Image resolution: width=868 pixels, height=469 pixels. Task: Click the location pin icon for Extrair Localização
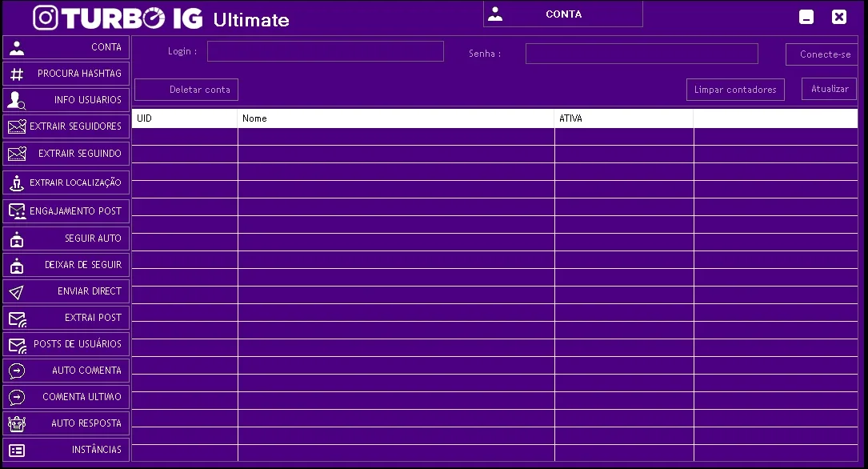(17, 182)
